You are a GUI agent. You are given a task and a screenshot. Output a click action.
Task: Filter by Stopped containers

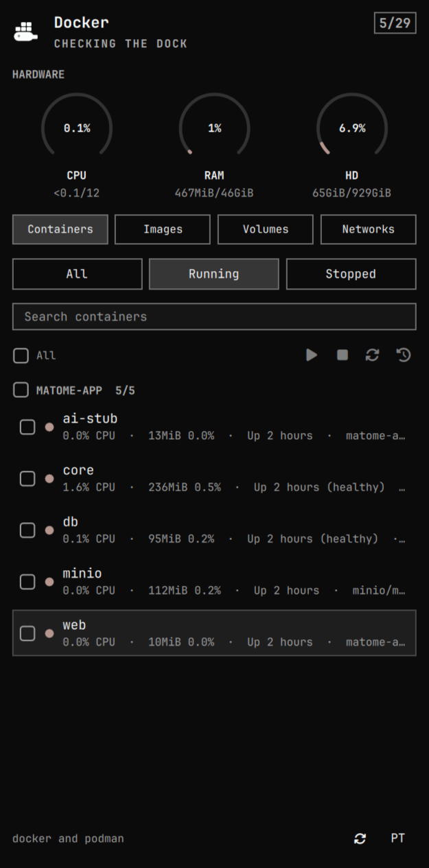click(351, 274)
